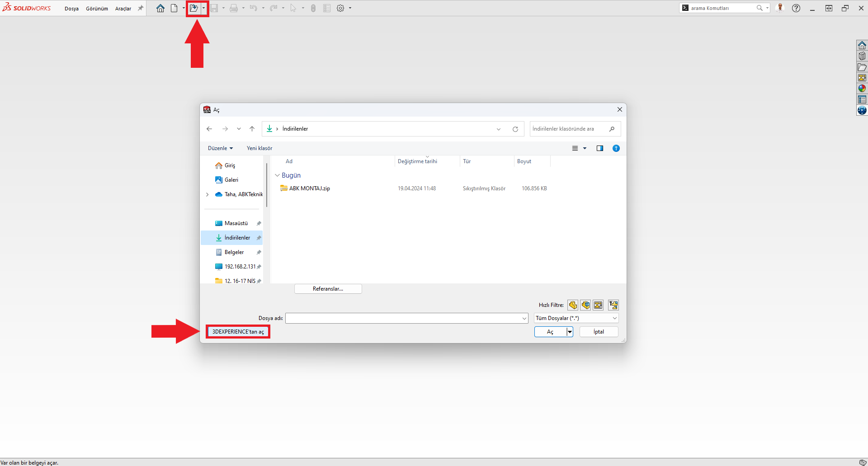Click the Open document toolbar icon
The image size is (868, 466).
click(193, 8)
